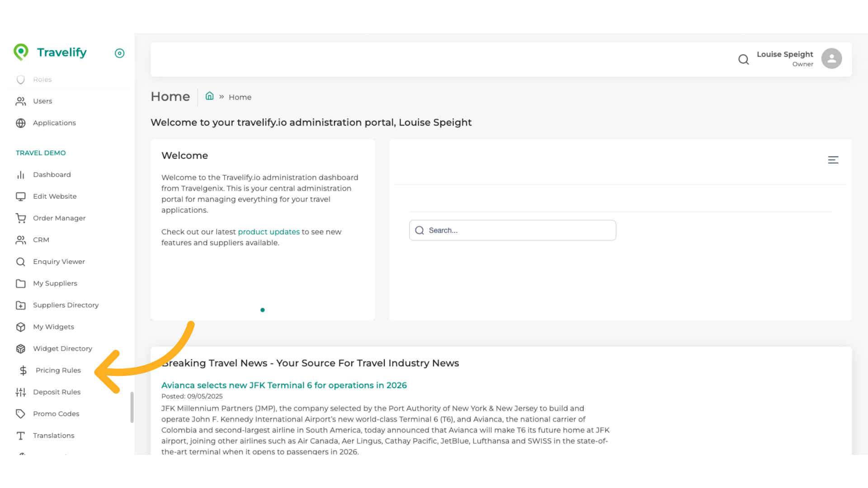Open the Dashboard menu item
The height and width of the screenshot is (488, 868).
point(52,175)
